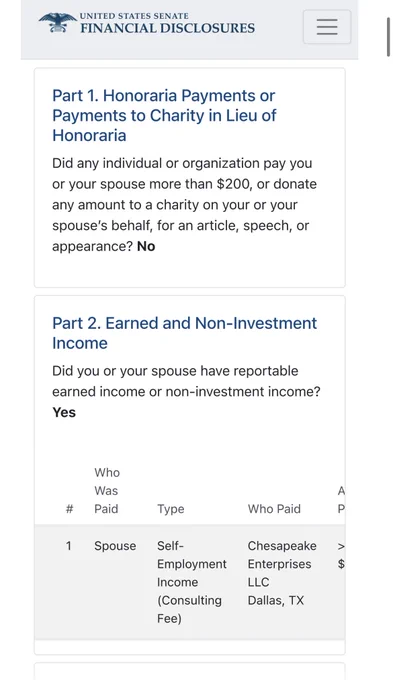Click the Dallas, TX location text

276,600
